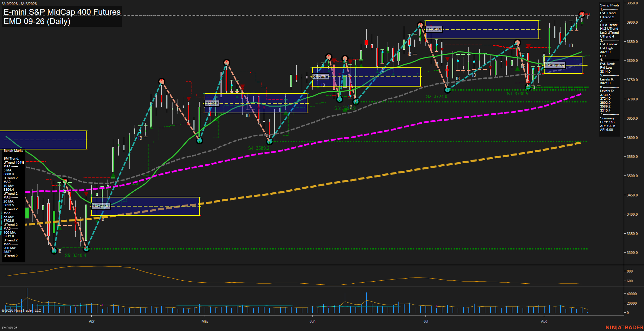644x331 pixels.
Task: Click the © 2026 NinjaTrader, LLC copyright text
Action: pos(21,310)
